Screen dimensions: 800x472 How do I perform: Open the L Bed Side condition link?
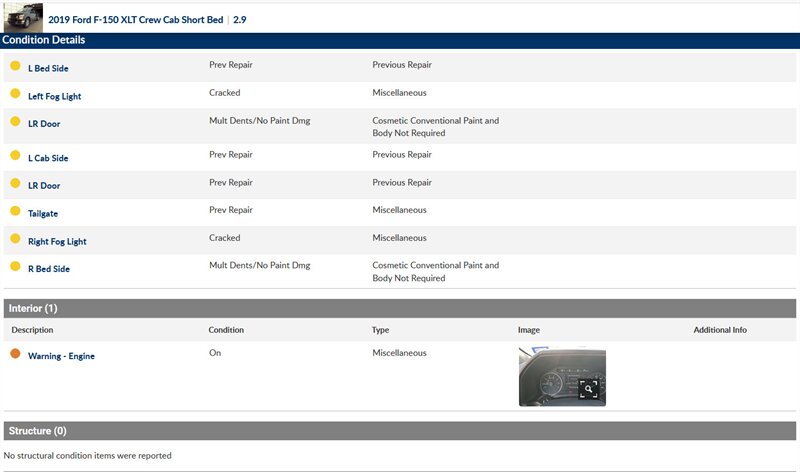tap(48, 68)
